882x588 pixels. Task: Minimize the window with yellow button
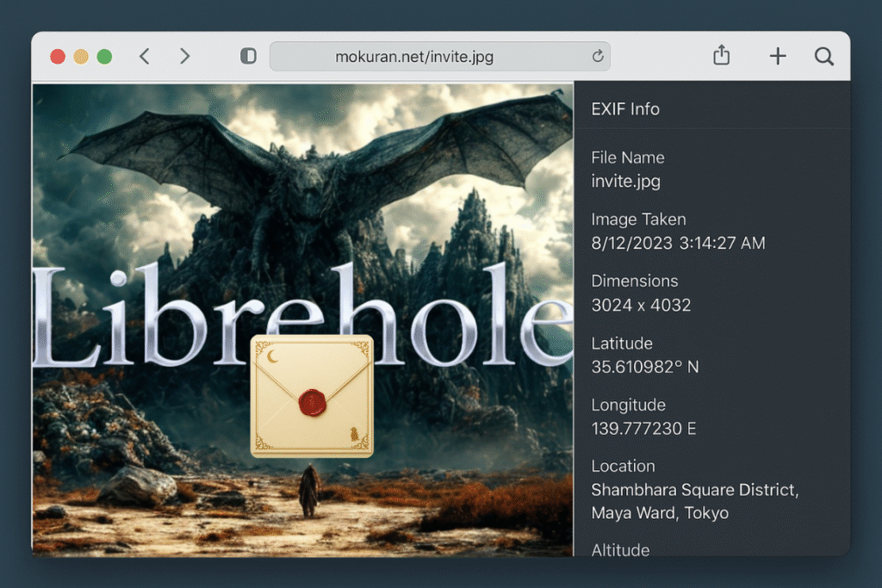[81, 57]
